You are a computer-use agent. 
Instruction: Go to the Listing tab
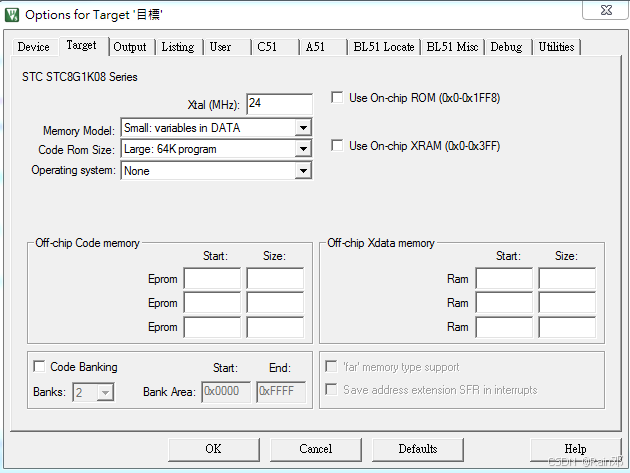(x=178, y=47)
